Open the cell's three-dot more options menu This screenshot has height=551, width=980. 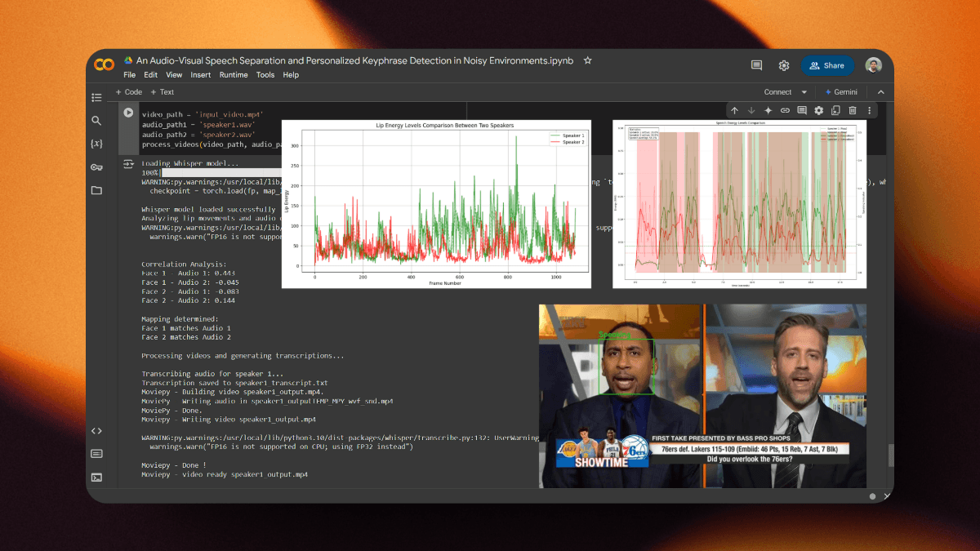pos(870,110)
